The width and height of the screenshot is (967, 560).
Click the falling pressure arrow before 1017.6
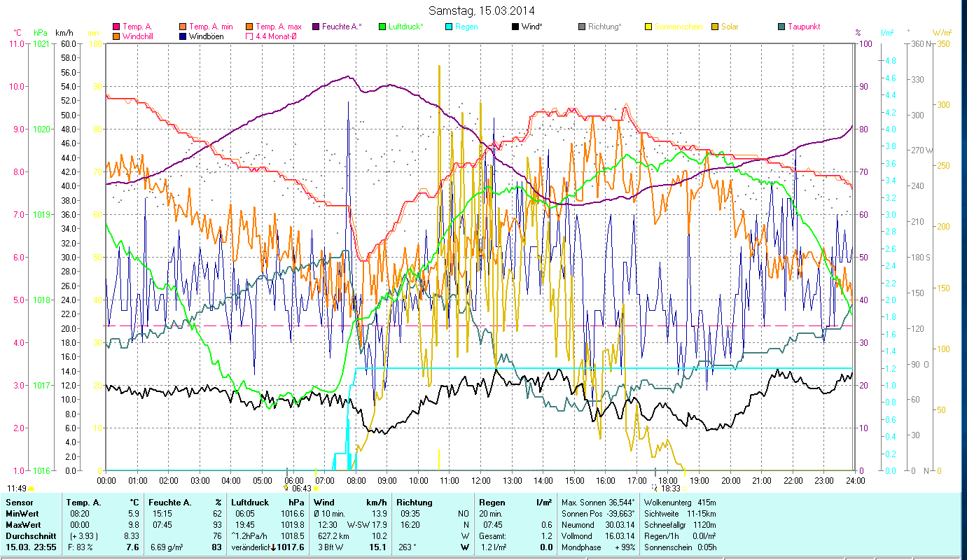click(x=273, y=547)
